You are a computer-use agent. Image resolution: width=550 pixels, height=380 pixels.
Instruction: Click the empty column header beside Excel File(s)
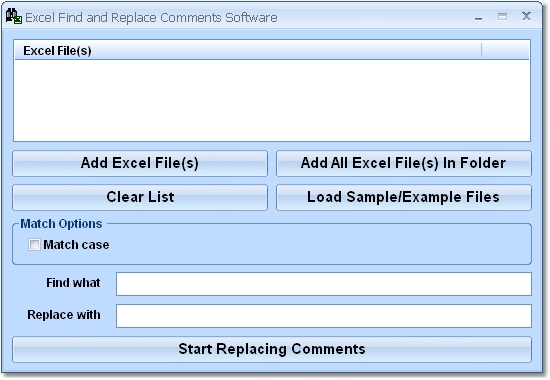505,51
